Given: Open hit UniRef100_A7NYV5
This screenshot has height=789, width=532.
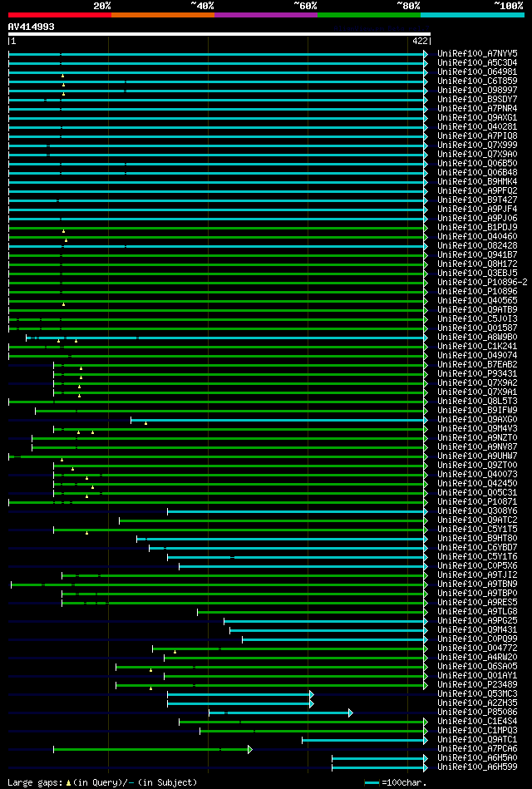Looking at the screenshot, I should pos(478,53).
